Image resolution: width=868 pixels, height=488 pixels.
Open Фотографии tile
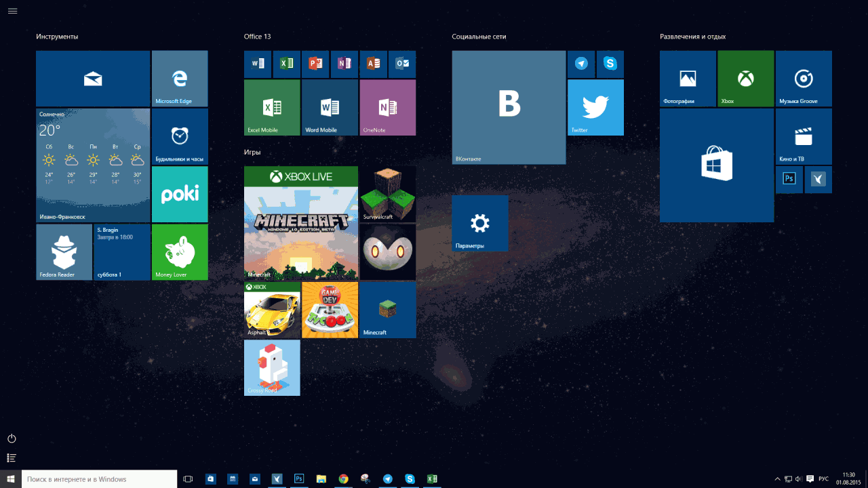coord(688,79)
